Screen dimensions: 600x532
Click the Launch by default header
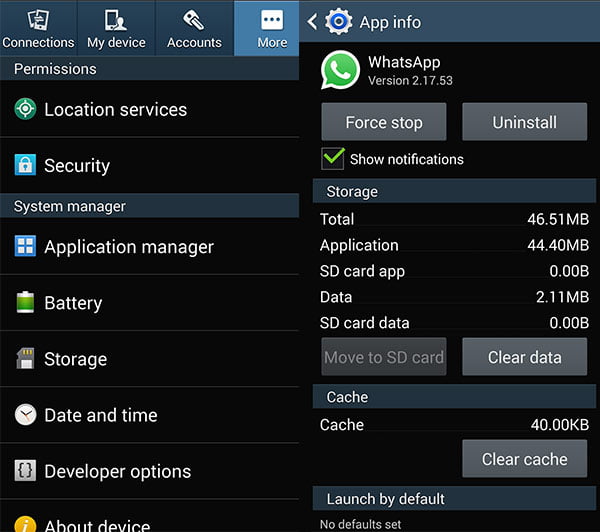454,499
